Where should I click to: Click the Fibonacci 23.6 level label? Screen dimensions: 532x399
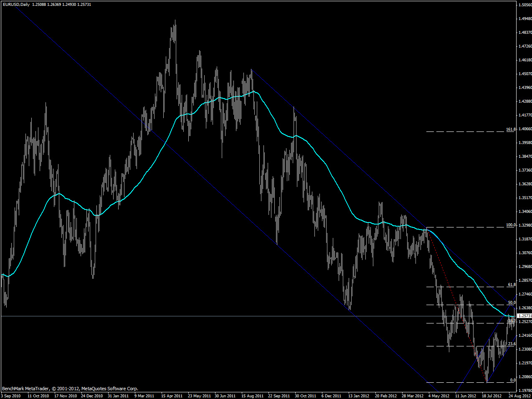coord(512,344)
